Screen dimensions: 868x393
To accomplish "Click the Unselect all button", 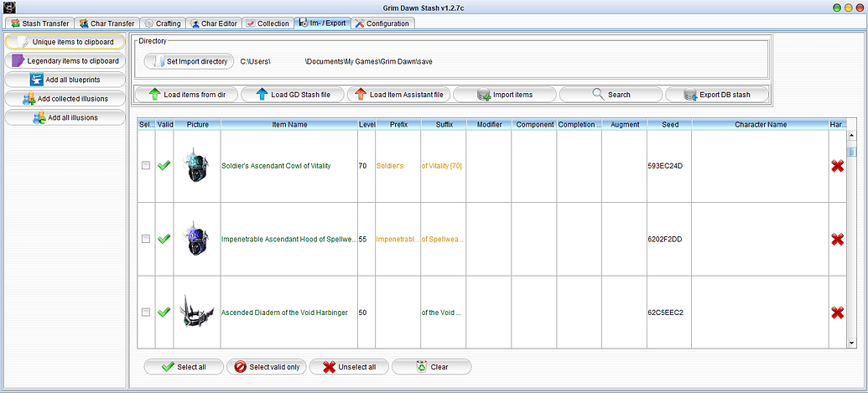I will (x=349, y=367).
